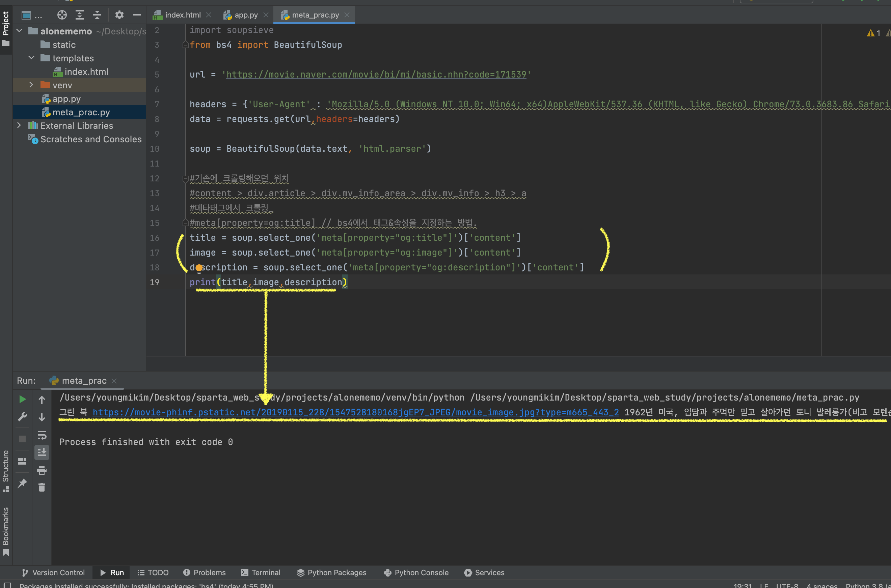Click the Stop process square icon

(x=23, y=439)
